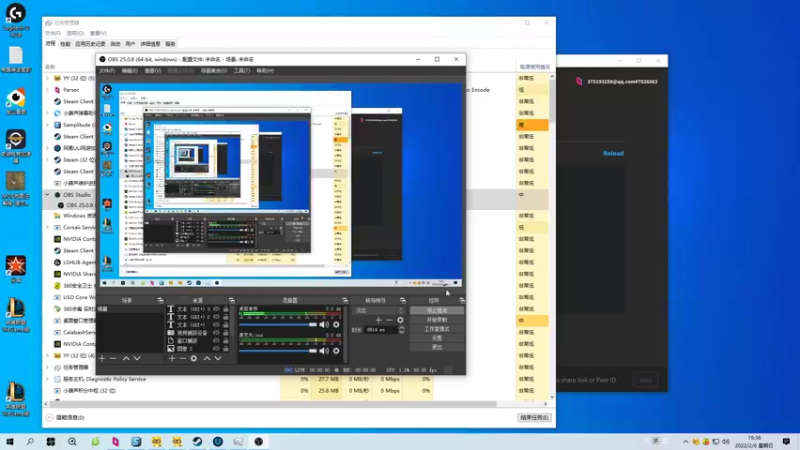Open Steam from the taskbar
The height and width of the screenshot is (450, 800).
click(x=197, y=442)
